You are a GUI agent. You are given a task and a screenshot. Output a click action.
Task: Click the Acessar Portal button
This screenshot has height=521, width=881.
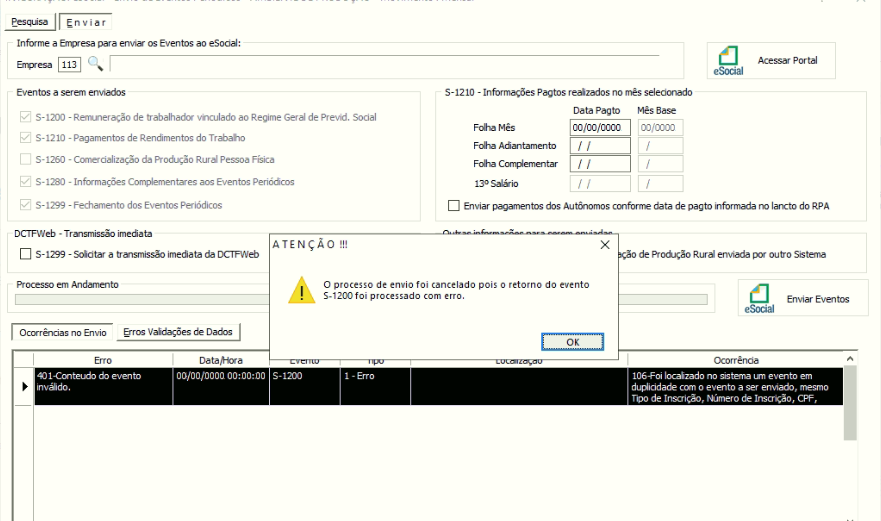[x=771, y=61]
